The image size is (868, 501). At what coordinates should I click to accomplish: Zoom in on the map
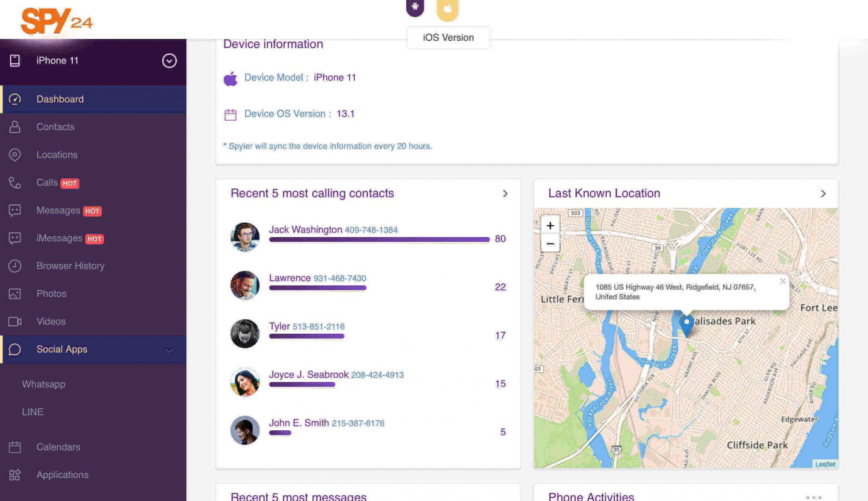point(550,225)
